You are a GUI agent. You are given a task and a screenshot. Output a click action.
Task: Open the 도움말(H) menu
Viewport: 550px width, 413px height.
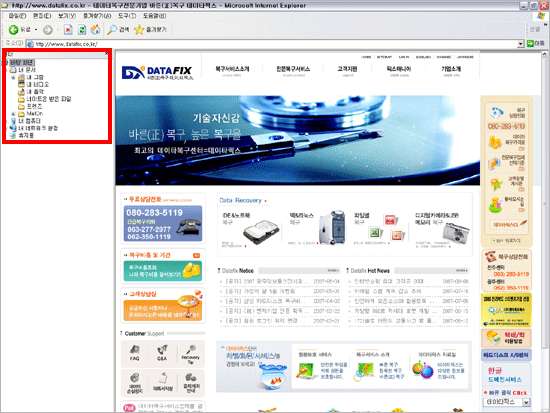pos(155,16)
